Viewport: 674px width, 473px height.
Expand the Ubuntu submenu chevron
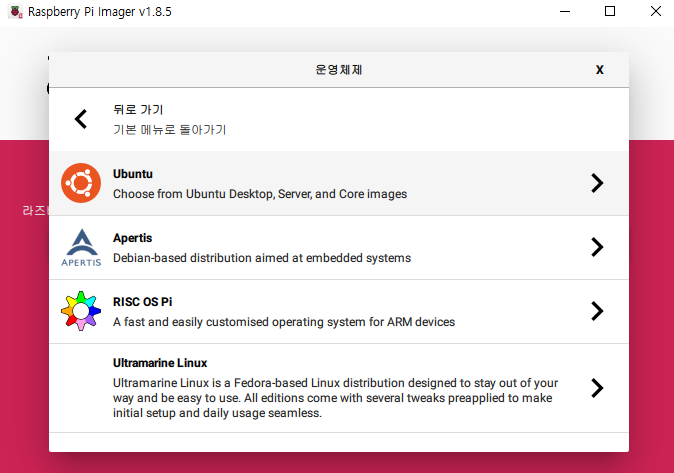597,183
